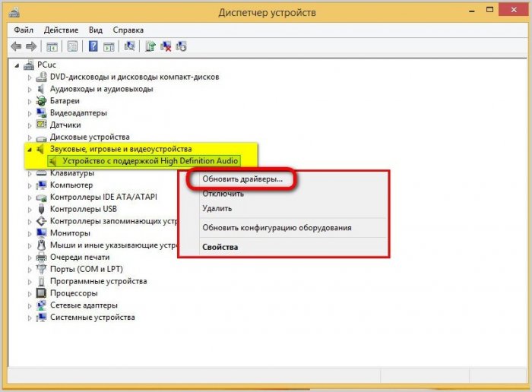Open the Вид menu
This screenshot has height=392, width=532.
point(95,30)
